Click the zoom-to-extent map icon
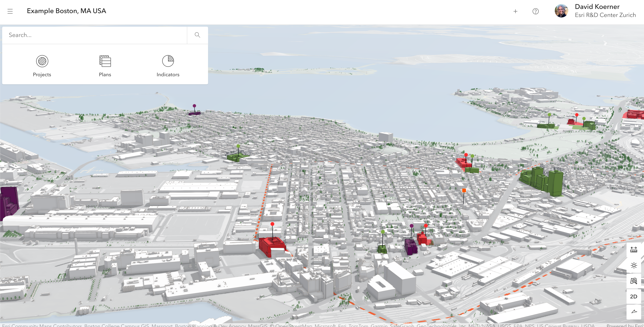 [x=634, y=281]
